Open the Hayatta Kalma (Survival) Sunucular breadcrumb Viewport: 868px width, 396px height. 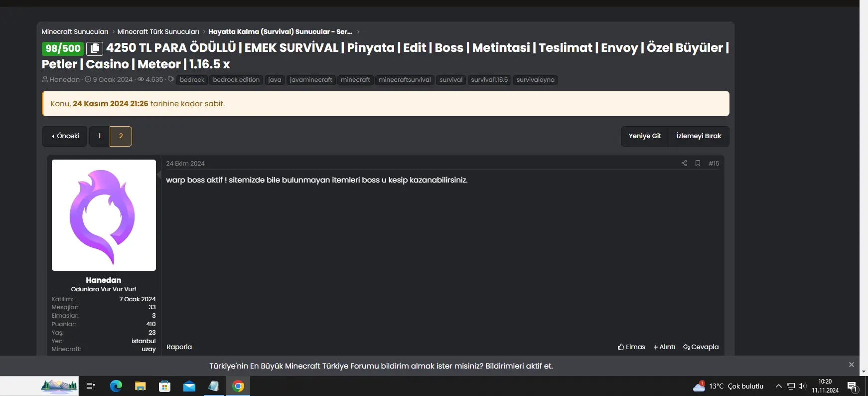pyautogui.click(x=280, y=31)
